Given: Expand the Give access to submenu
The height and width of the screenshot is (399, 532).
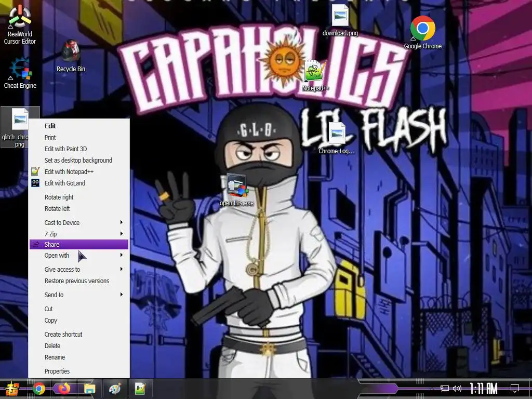Looking at the screenshot, I should (79, 270).
